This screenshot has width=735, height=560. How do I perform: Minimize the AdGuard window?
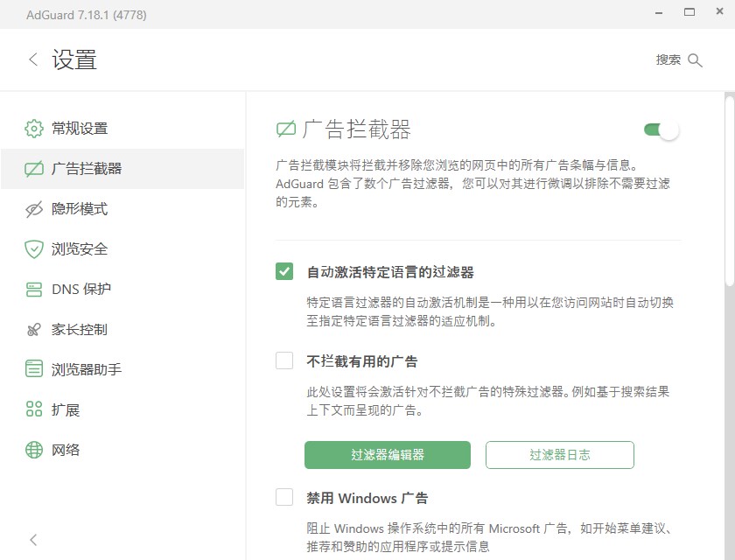pyautogui.click(x=659, y=12)
